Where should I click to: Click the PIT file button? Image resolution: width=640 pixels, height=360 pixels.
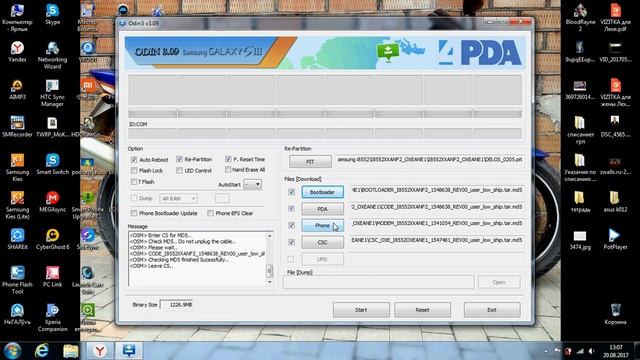click(310, 162)
